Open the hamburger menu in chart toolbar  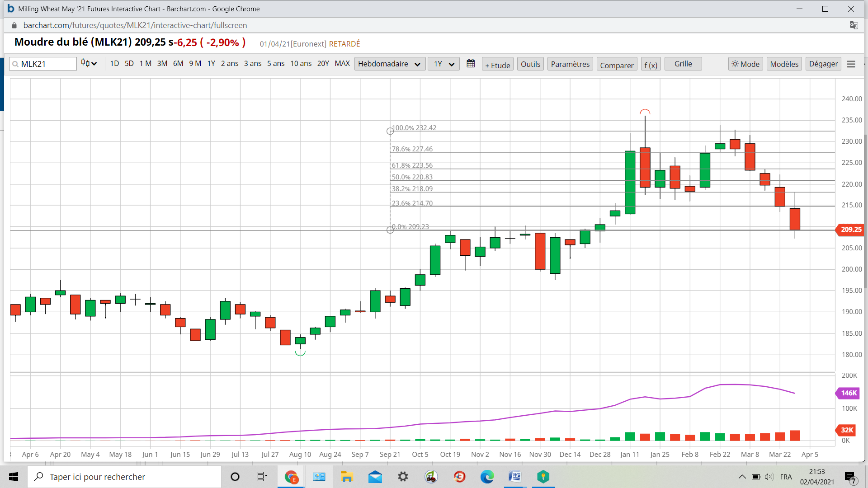[x=851, y=64]
